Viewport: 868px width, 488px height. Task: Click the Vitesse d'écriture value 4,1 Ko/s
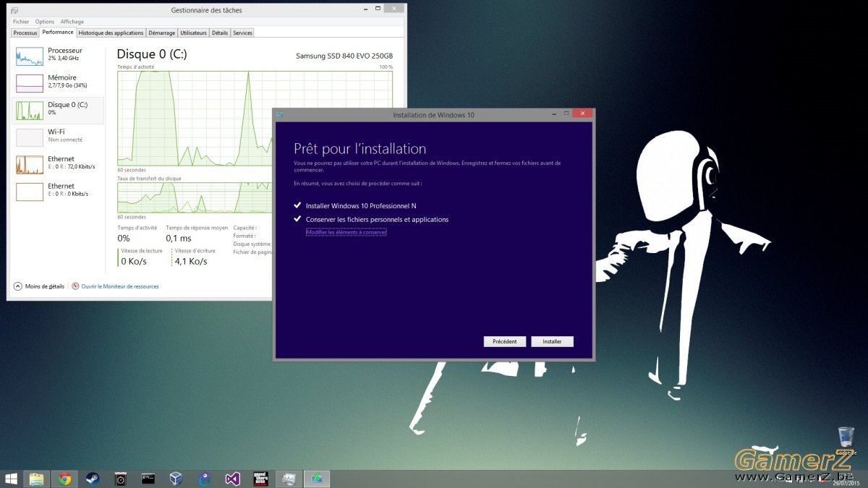pos(191,261)
